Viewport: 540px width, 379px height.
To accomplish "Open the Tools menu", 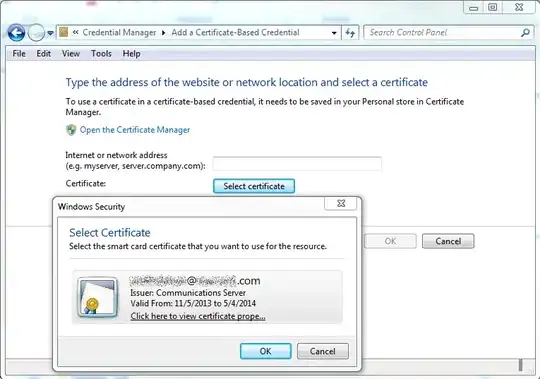I will [101, 54].
